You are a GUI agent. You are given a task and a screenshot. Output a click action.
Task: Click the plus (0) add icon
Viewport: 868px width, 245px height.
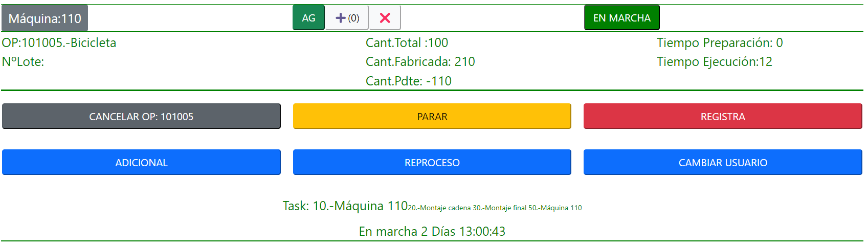pos(347,18)
